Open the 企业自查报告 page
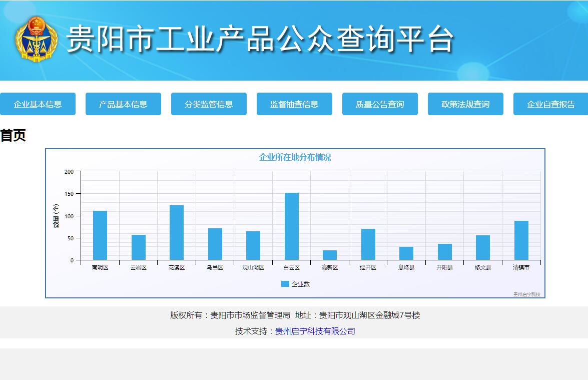The height and width of the screenshot is (380, 588). (550, 104)
